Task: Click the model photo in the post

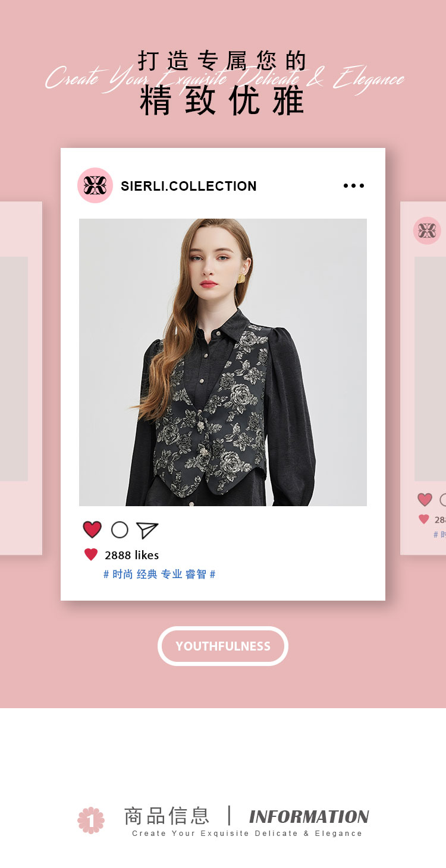Action: coord(223,362)
